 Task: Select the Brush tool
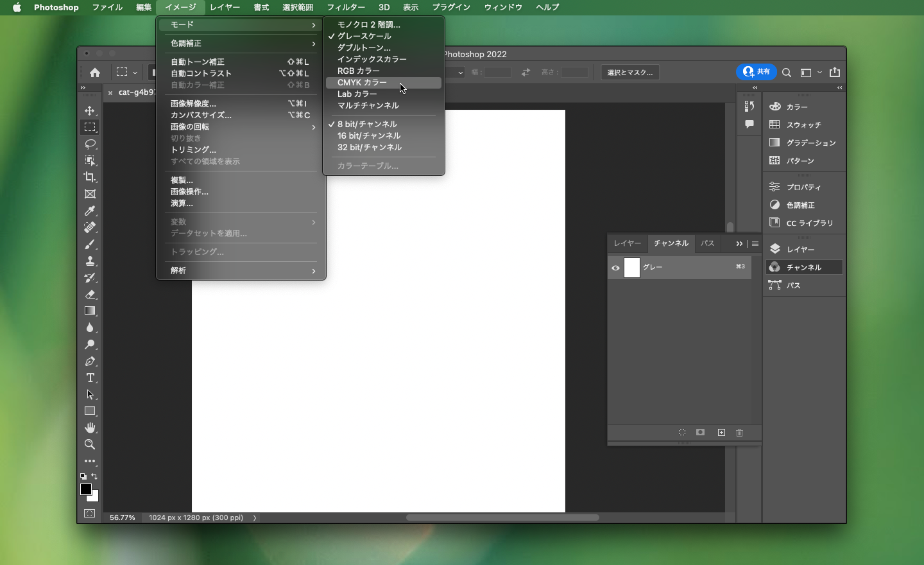(90, 245)
